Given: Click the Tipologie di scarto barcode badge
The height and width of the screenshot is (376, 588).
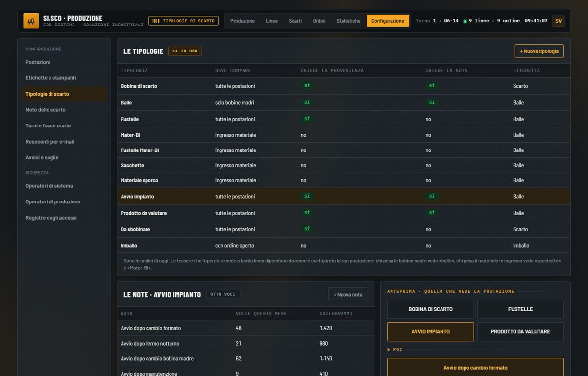Looking at the screenshot, I should coord(183,21).
